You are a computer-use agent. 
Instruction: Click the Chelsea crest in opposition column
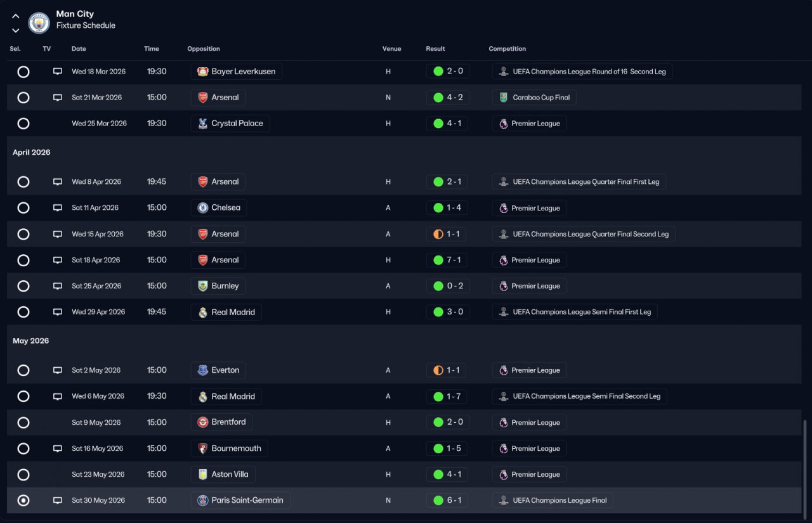[x=202, y=208]
